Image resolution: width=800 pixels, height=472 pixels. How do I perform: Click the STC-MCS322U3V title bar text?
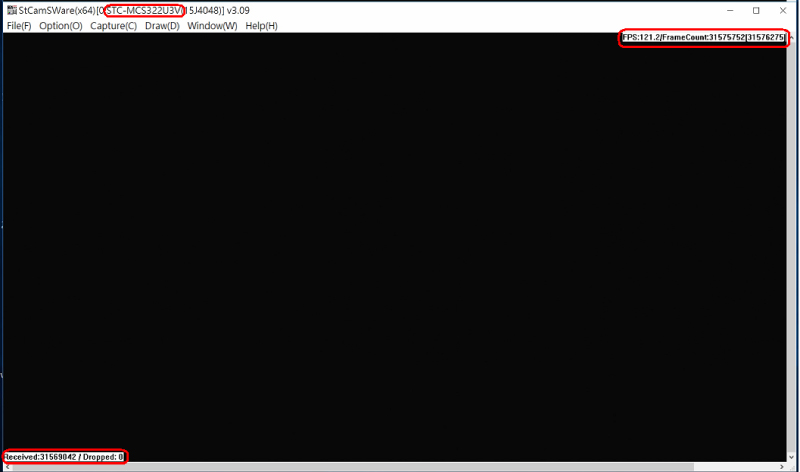tap(144, 10)
